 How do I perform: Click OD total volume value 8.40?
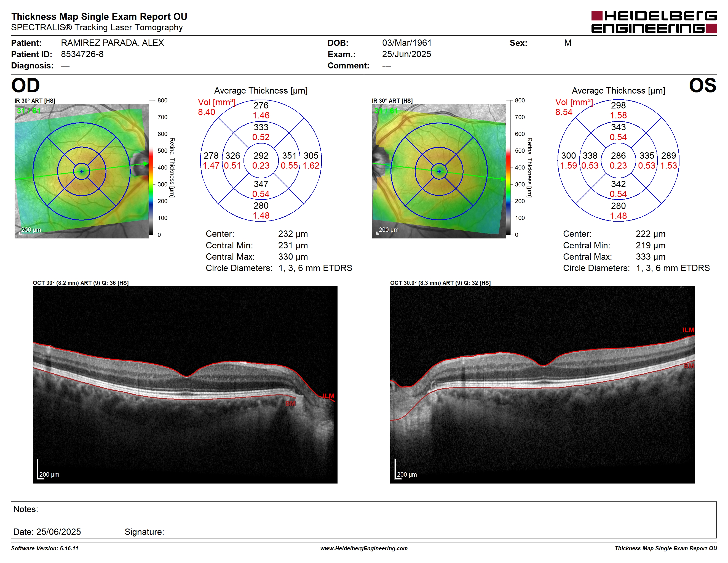point(207,112)
